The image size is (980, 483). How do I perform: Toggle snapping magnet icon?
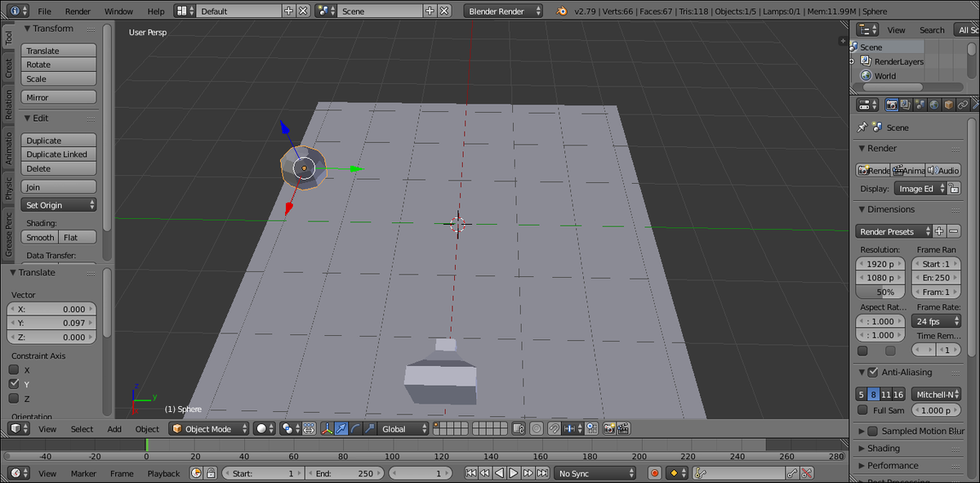pyautogui.click(x=554, y=428)
